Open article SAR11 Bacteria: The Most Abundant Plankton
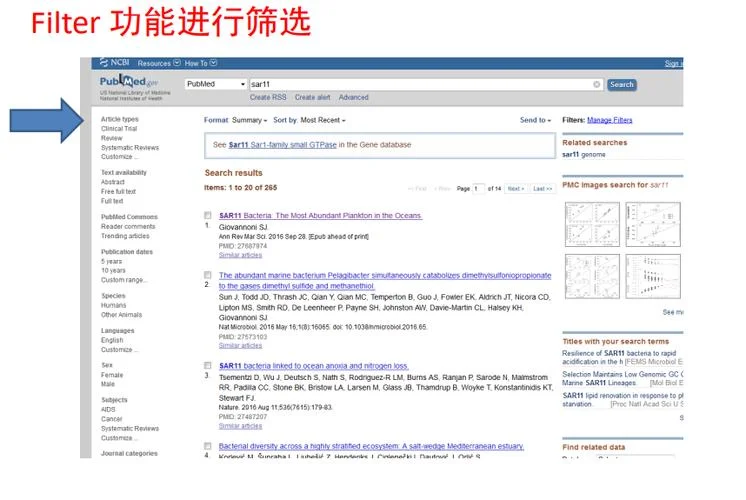 [320, 216]
